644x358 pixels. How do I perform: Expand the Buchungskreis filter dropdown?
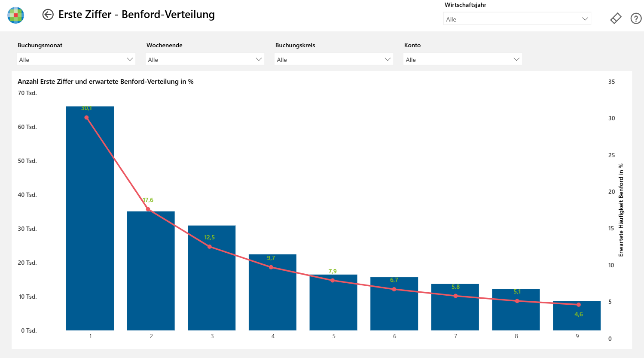(x=334, y=59)
